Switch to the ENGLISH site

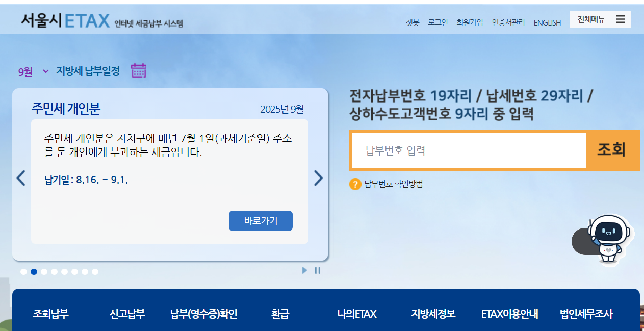coord(547,23)
